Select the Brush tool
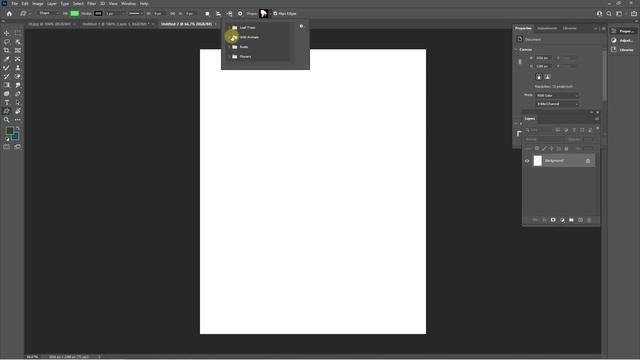This screenshot has width=640, height=360. pyautogui.click(x=7, y=68)
